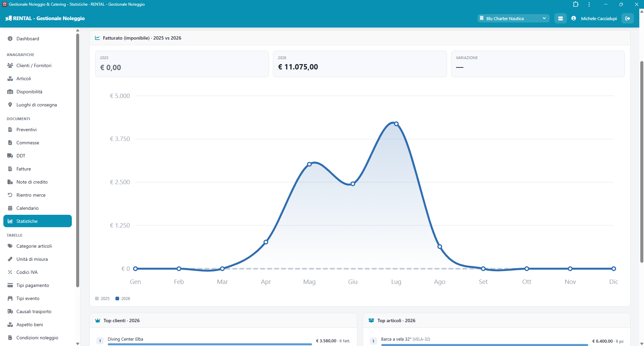
Task: Open the Blu Charter Nautica company dropdown
Action: click(x=513, y=18)
